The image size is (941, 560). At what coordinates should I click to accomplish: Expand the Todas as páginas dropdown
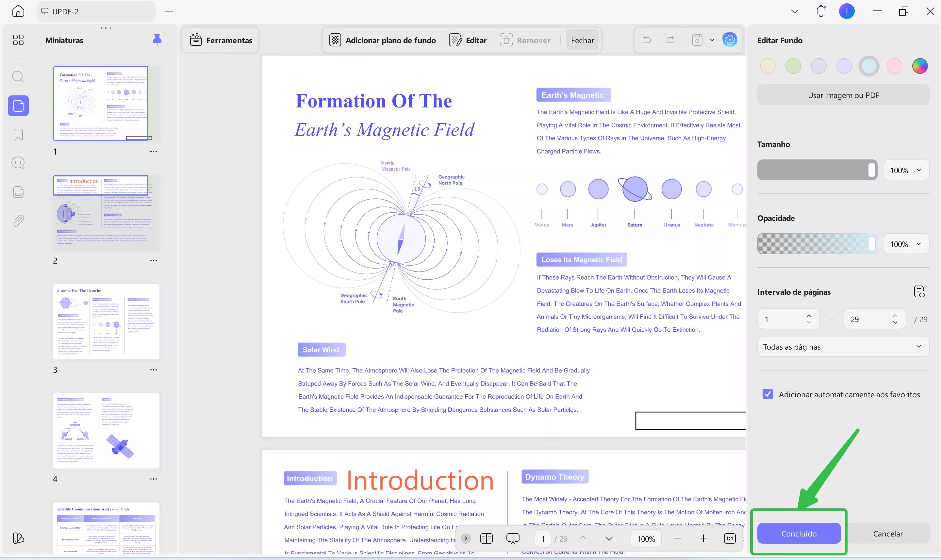pos(843,347)
